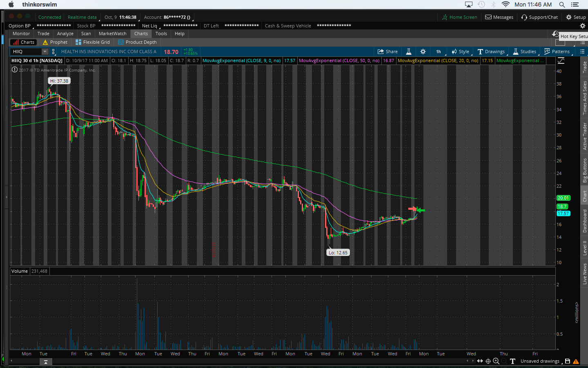This screenshot has width=588, height=368.
Task: Open the Unsaved drawings dropdown
Action: tap(539, 361)
